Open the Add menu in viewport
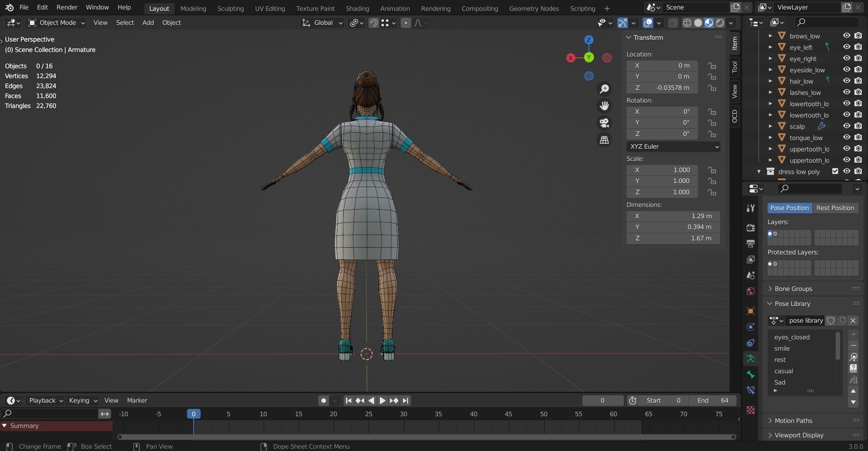 click(148, 23)
